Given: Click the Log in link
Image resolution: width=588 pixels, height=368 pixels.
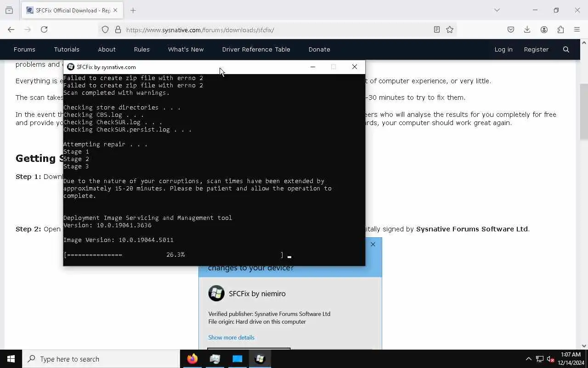Looking at the screenshot, I should 503,49.
